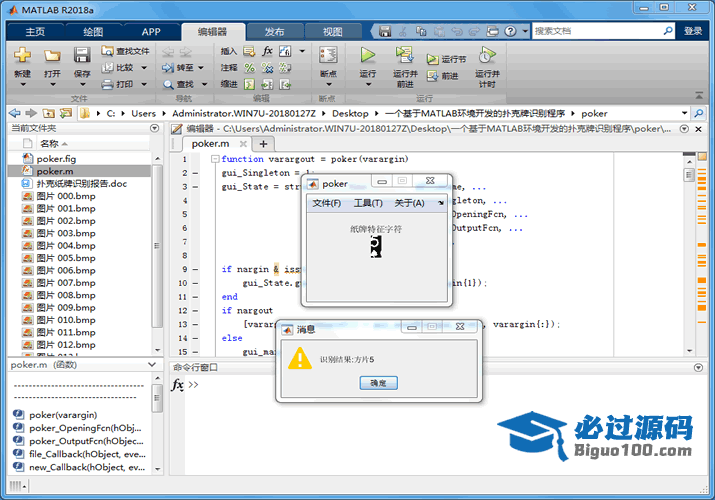Image resolution: width=715 pixels, height=500 pixels.
Task: Open a file with the 打开 icon
Action: [x=52, y=55]
